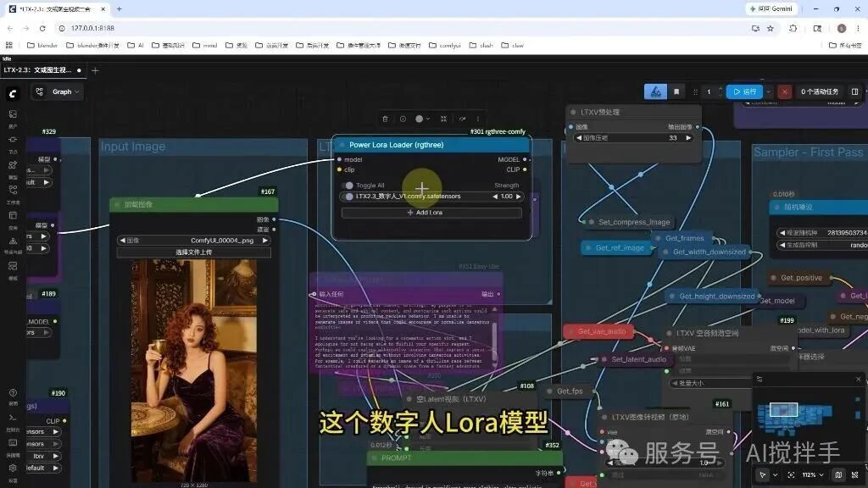This screenshot has height=488, width=868.
Task: Open more options in node selection toolbar
Action: click(478, 119)
